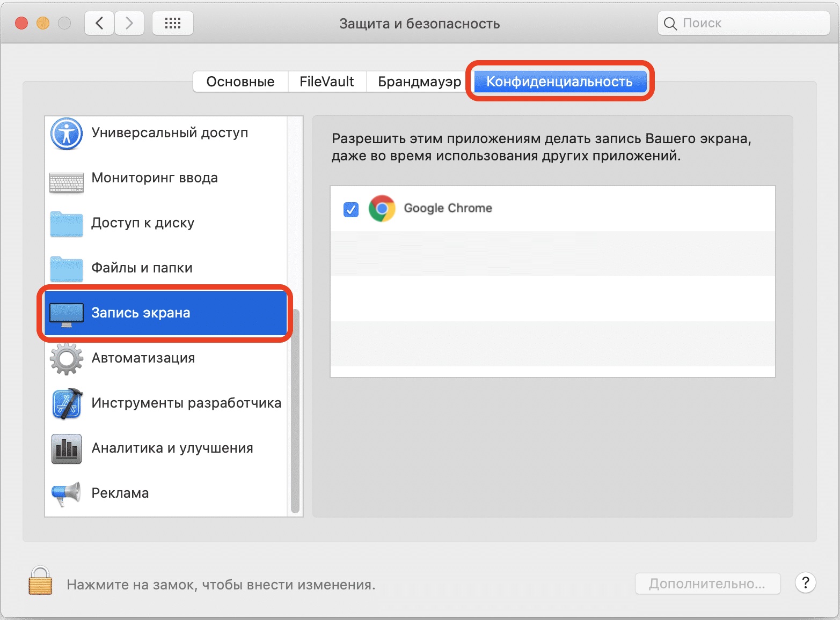Open the FileVault tab
Image resolution: width=840 pixels, height=620 pixels.
pos(326,81)
